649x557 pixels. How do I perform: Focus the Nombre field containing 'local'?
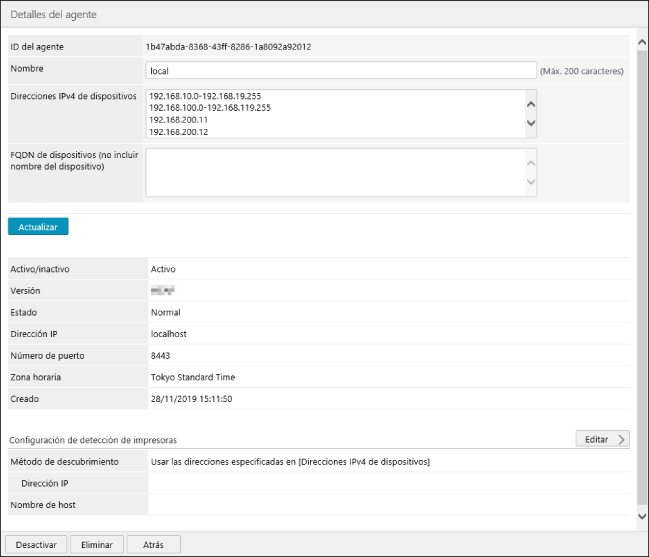click(341, 70)
